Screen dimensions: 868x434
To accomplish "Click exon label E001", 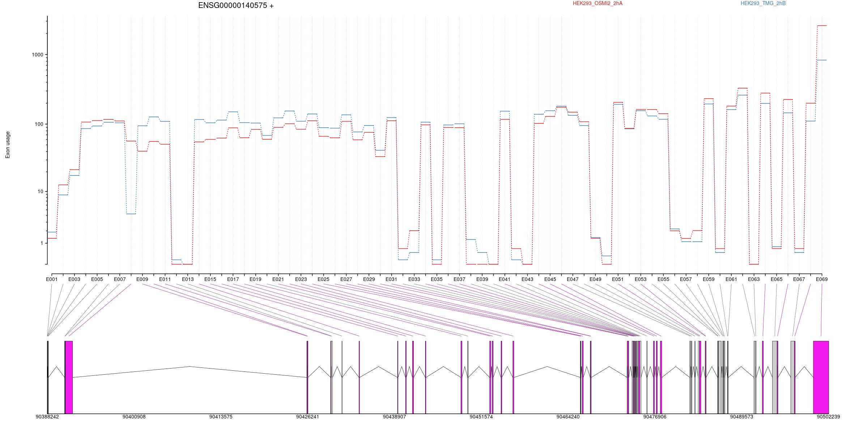I will tap(52, 279).
